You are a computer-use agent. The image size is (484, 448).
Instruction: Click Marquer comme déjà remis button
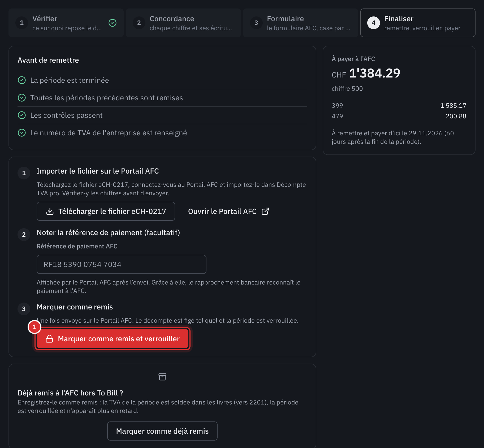coord(162,431)
